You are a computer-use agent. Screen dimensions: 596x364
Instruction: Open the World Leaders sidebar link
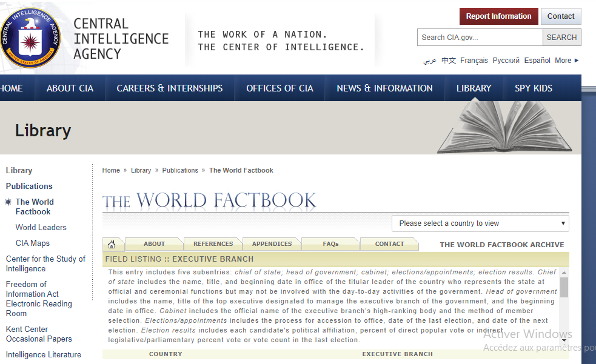click(41, 228)
